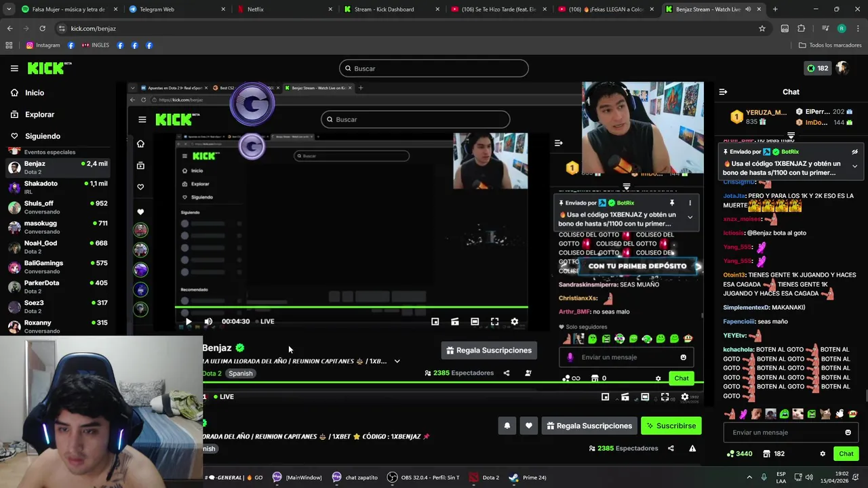The image size is (868, 488).
Task: Open ParkerDota channel in sidebar
Action: click(x=58, y=287)
